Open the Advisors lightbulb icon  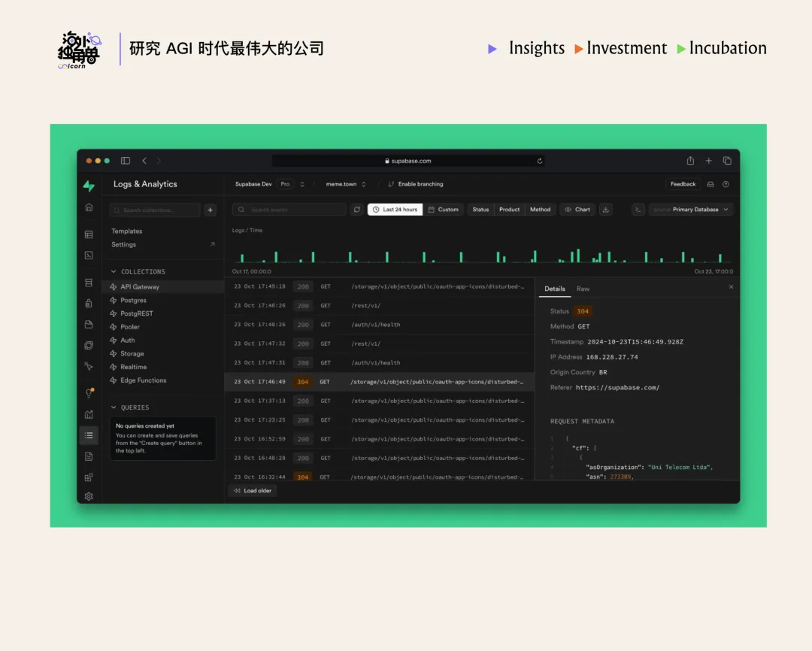point(89,392)
